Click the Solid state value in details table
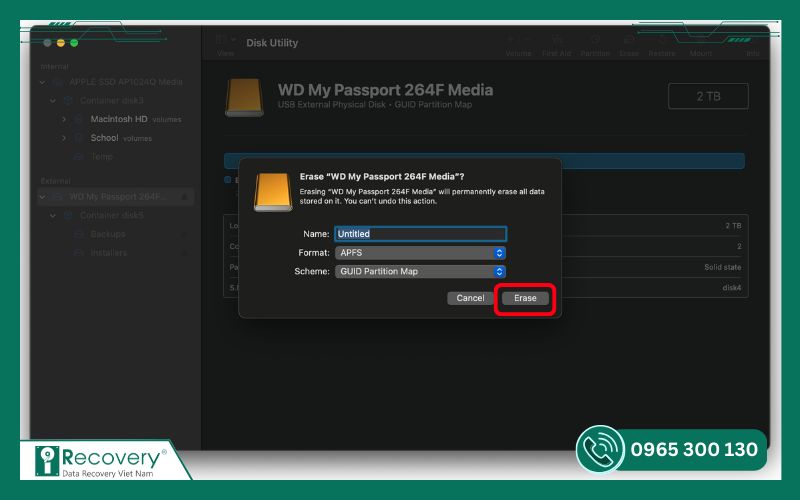800x500 pixels. (722, 267)
